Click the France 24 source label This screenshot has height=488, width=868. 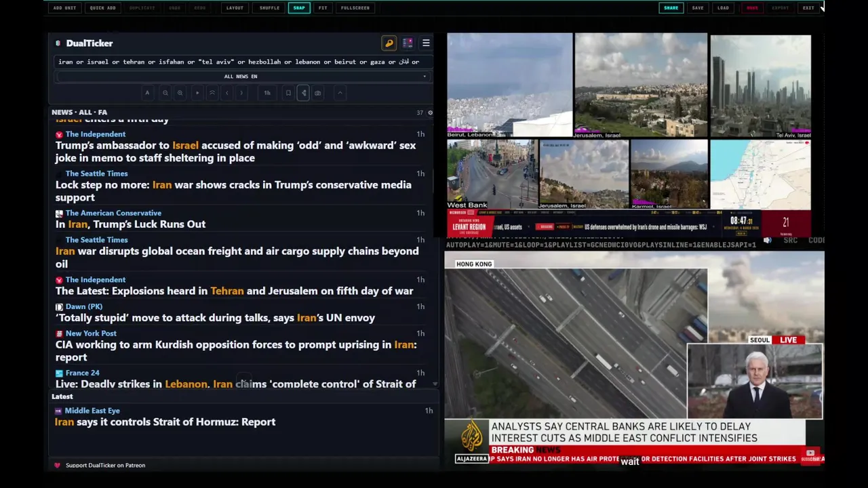83,373
